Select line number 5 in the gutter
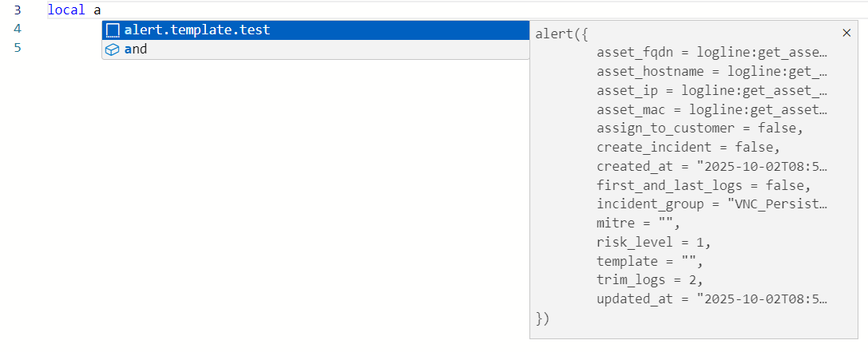This screenshot has height=352, width=868. [18, 48]
